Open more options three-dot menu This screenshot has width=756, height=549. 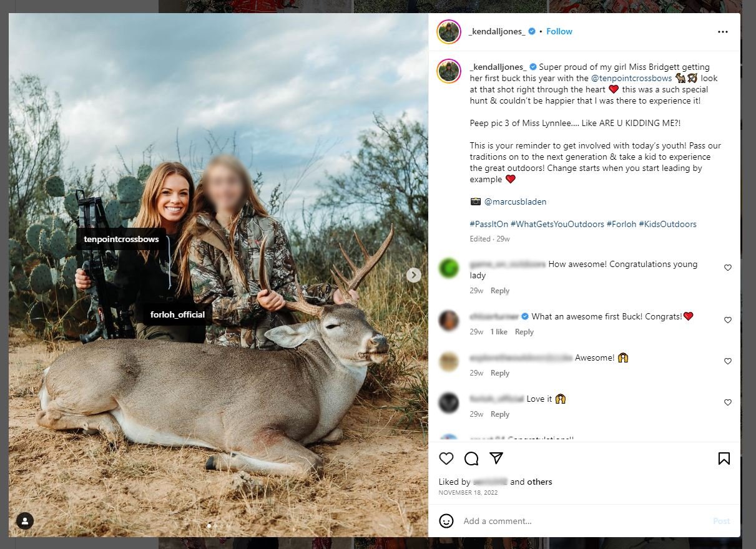[723, 32]
